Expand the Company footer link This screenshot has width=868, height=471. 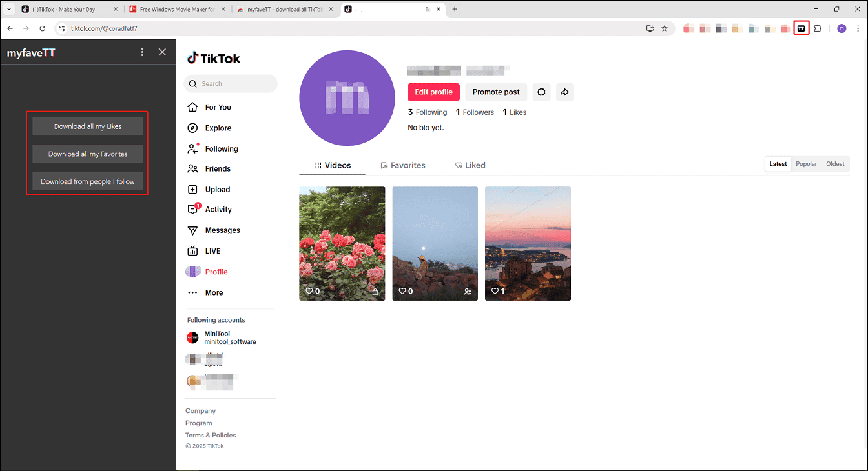[200, 411]
